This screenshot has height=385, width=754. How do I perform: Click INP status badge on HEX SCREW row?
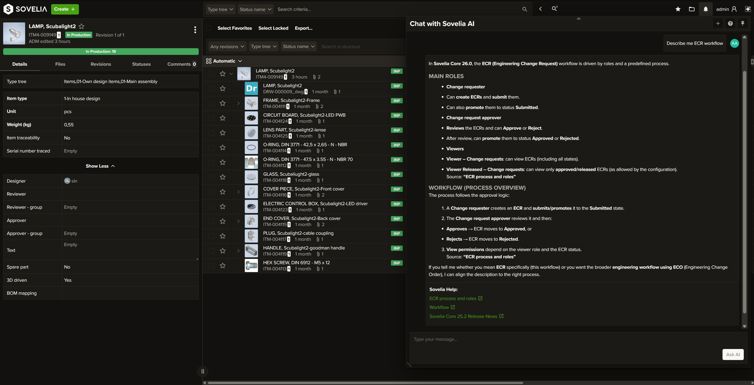pos(397,263)
